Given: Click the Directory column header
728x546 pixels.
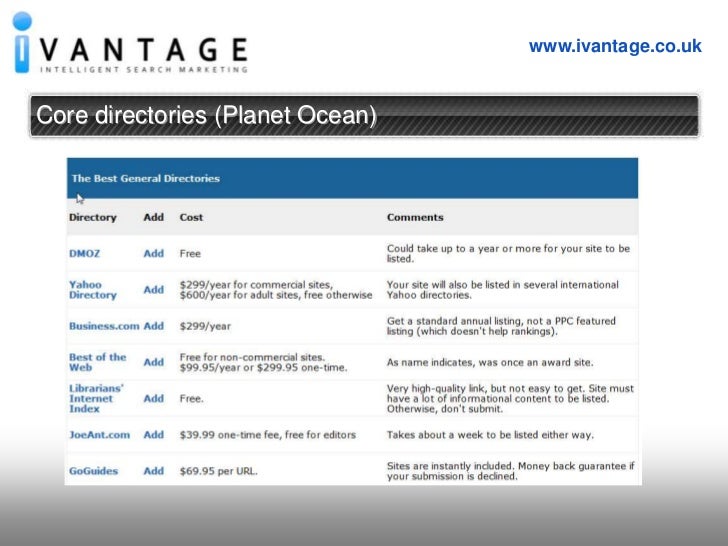Looking at the screenshot, I should pyautogui.click(x=93, y=217).
